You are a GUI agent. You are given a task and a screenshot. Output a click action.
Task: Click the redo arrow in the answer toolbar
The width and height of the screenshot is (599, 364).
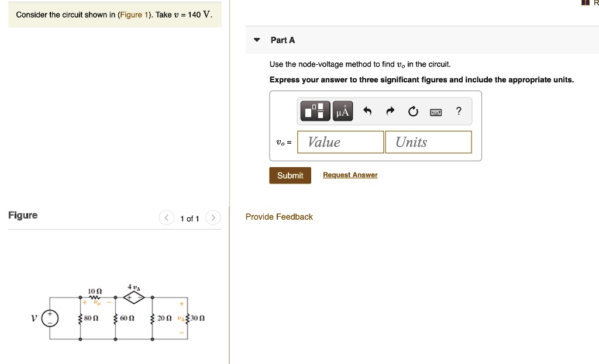[x=390, y=110]
